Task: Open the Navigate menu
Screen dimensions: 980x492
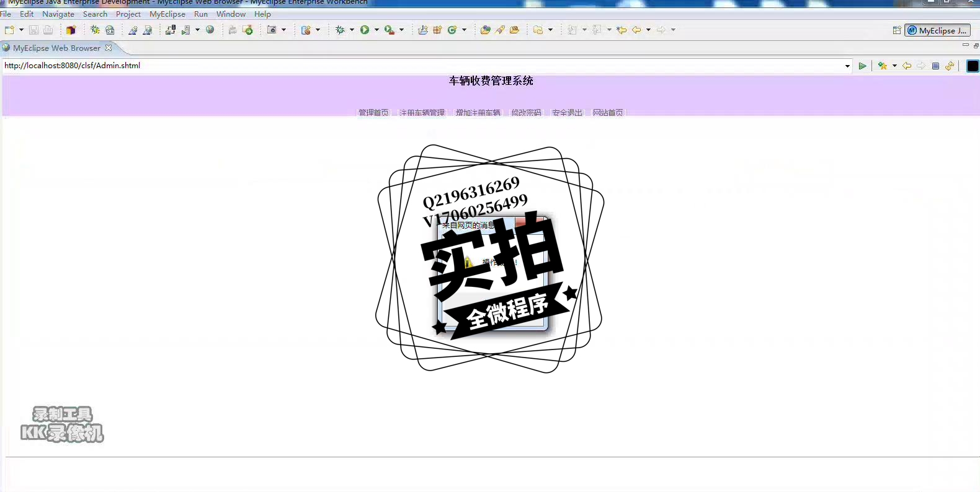Action: click(x=58, y=14)
